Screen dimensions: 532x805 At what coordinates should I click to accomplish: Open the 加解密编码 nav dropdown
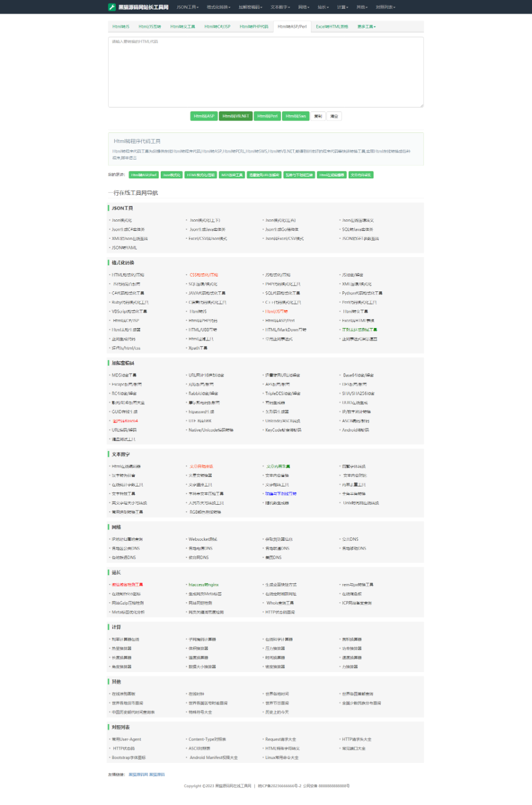[x=251, y=7]
